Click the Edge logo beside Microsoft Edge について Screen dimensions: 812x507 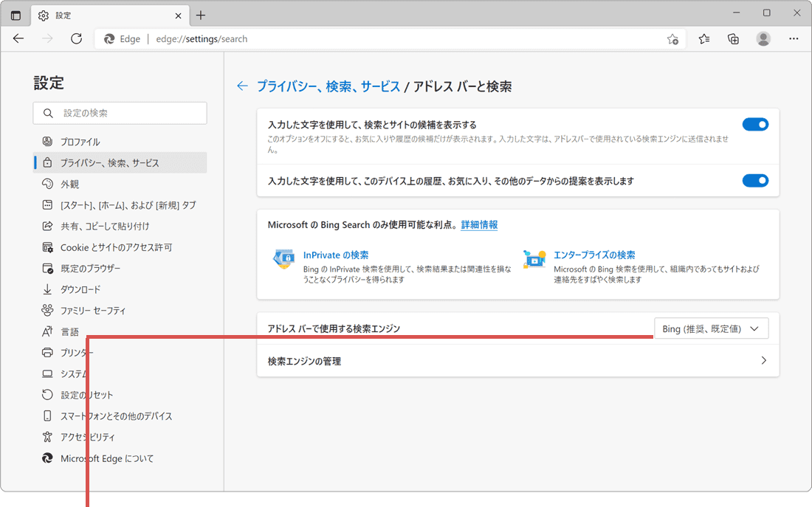(x=47, y=458)
